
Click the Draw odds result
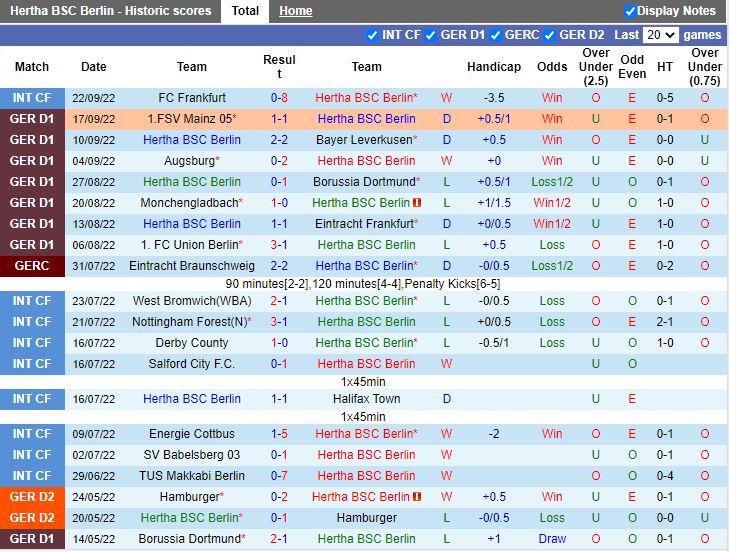pyautogui.click(x=552, y=539)
